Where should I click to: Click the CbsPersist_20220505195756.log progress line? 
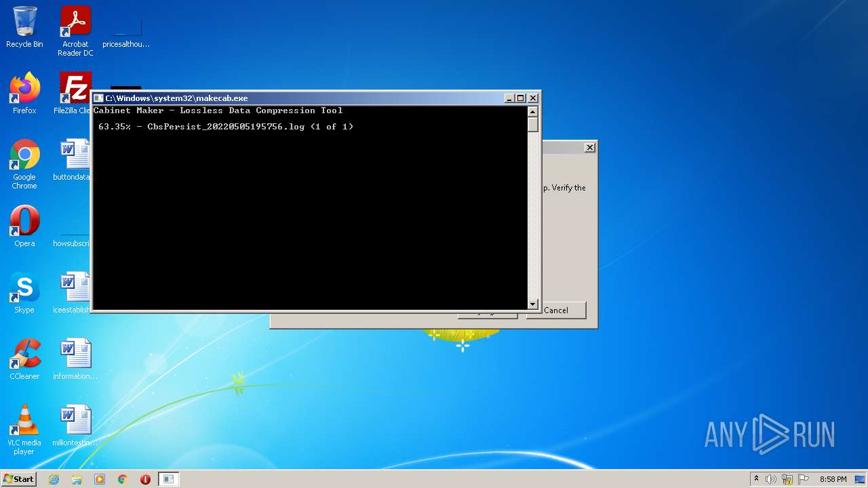(226, 127)
